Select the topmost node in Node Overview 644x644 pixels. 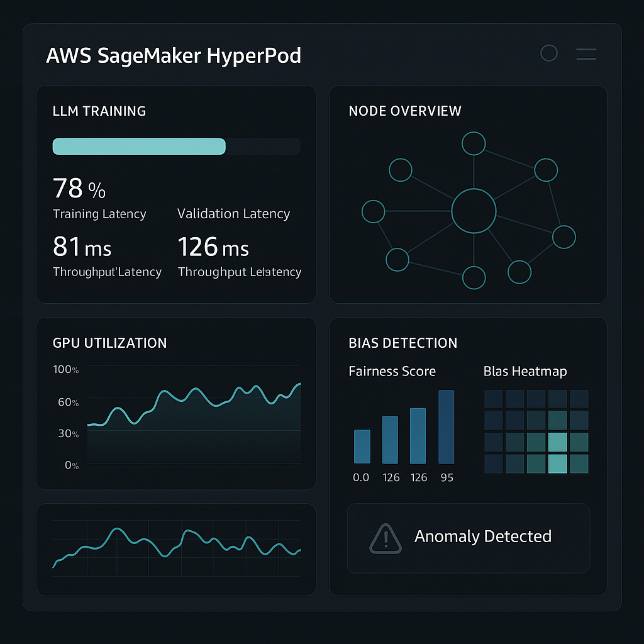[x=474, y=143]
